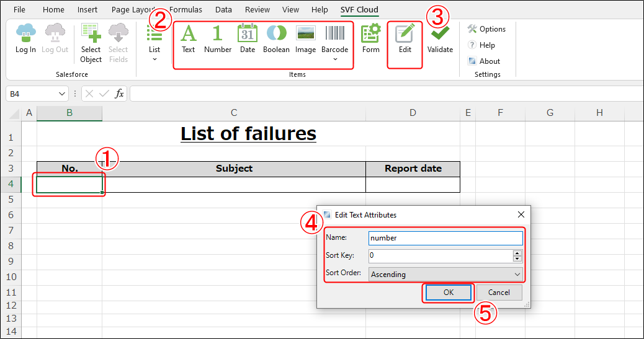Open the About dialog
Screen dimensions: 644x339
pos(484,61)
